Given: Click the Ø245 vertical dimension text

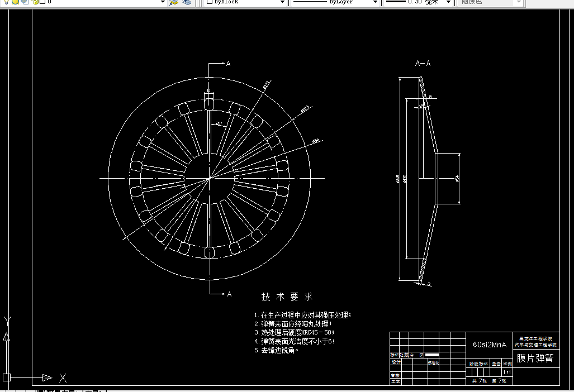Looking at the screenshot, I should (397, 179).
